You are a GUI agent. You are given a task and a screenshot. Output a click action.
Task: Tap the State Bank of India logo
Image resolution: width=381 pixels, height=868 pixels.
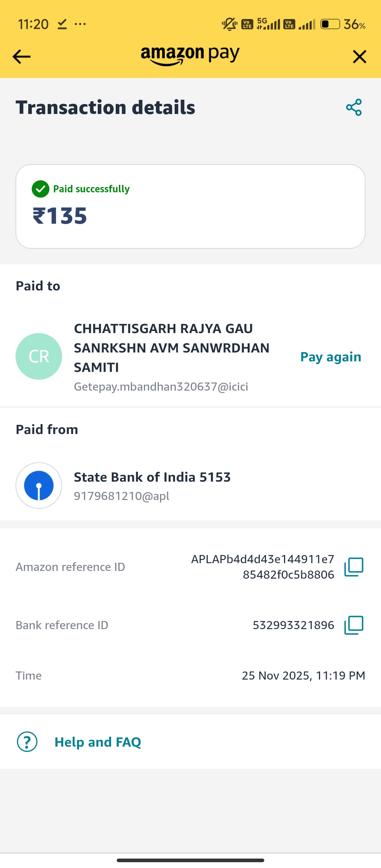39,486
